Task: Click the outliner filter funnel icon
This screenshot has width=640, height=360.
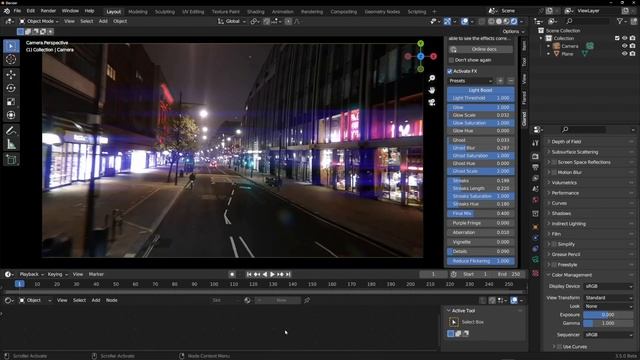Action: click(620, 21)
